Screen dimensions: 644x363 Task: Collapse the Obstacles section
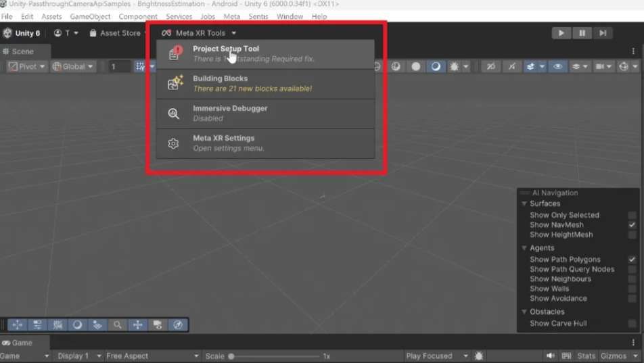click(524, 312)
